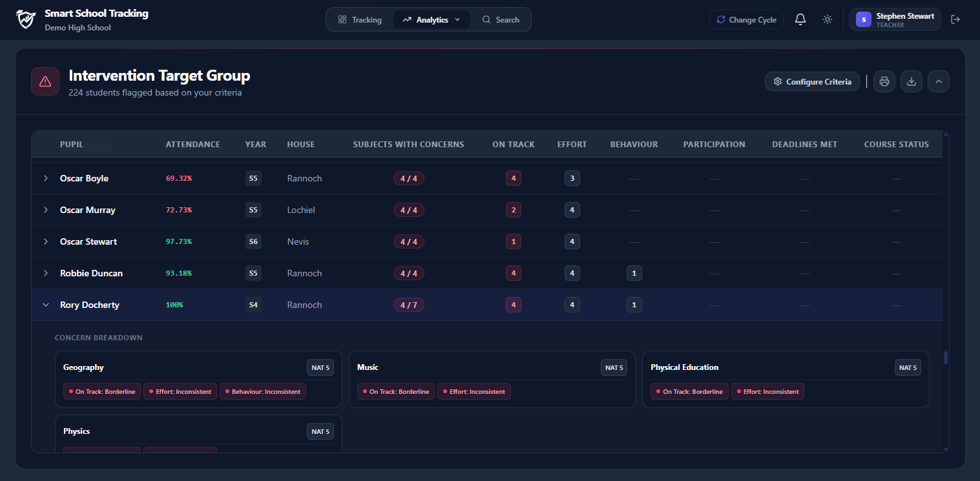Expand Oscar Stewart's row
The image size is (980, 481).
click(x=46, y=241)
